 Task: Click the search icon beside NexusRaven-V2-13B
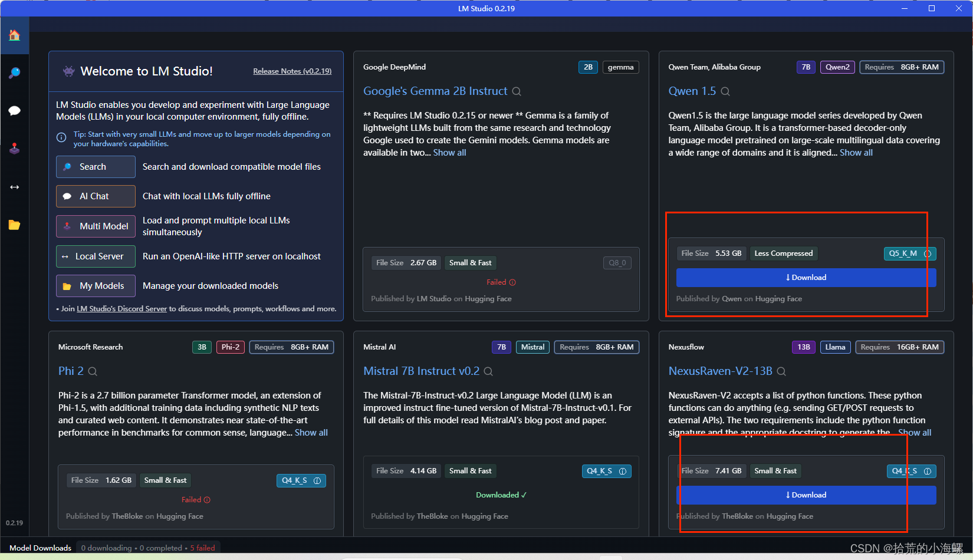(x=781, y=371)
